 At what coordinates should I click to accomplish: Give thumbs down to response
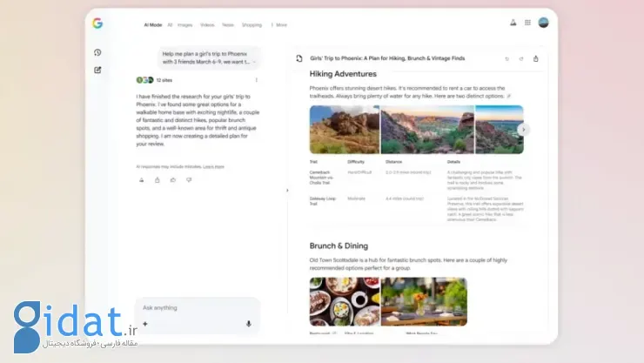click(189, 180)
